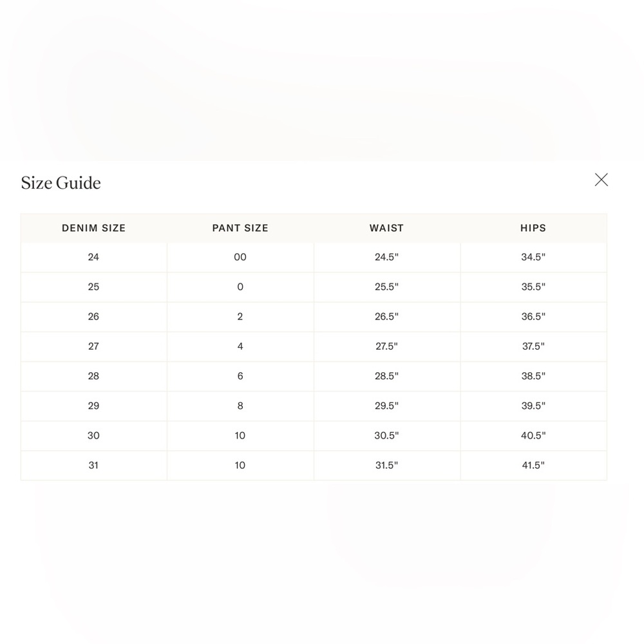The height and width of the screenshot is (644, 644).
Task: Click the Size Guide heading
Action: pyautogui.click(x=61, y=183)
